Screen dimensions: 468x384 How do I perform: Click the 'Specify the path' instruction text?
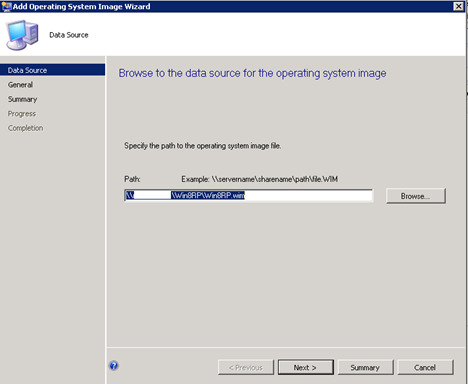point(203,146)
